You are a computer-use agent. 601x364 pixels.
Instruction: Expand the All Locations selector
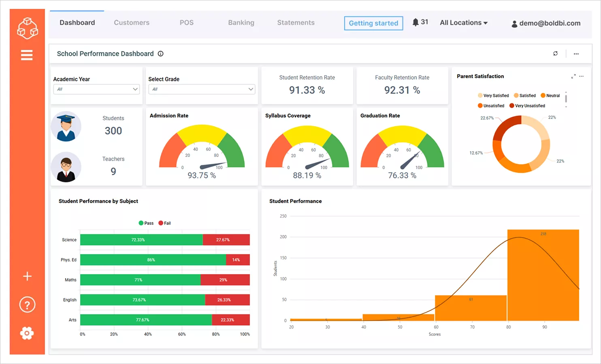click(463, 23)
